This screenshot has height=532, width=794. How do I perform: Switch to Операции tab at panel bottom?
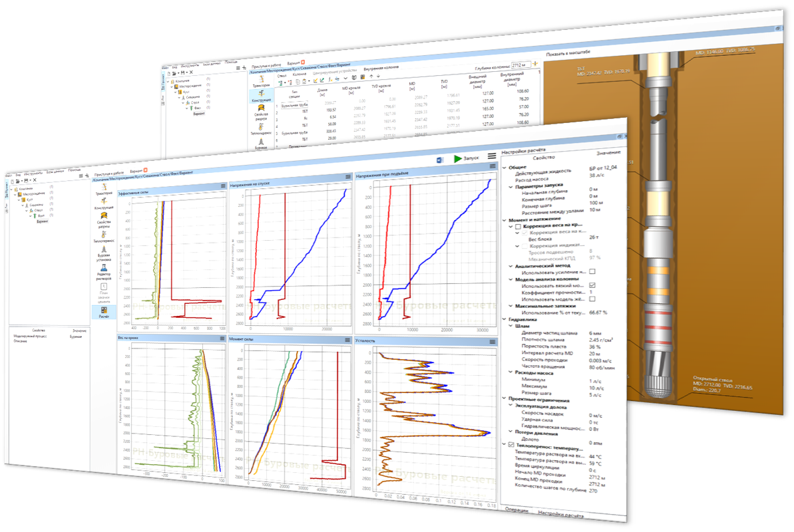516,510
